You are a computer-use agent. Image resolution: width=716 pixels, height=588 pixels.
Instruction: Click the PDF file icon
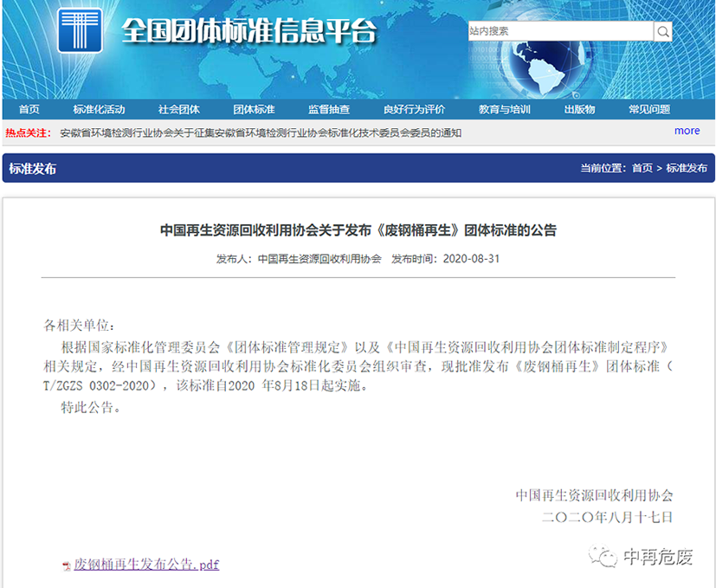click(66, 565)
